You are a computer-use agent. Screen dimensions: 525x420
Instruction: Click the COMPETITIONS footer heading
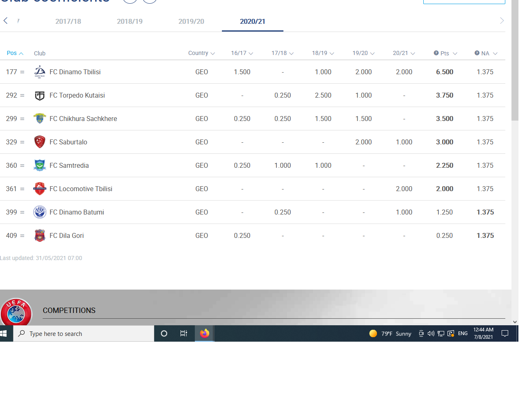(69, 310)
